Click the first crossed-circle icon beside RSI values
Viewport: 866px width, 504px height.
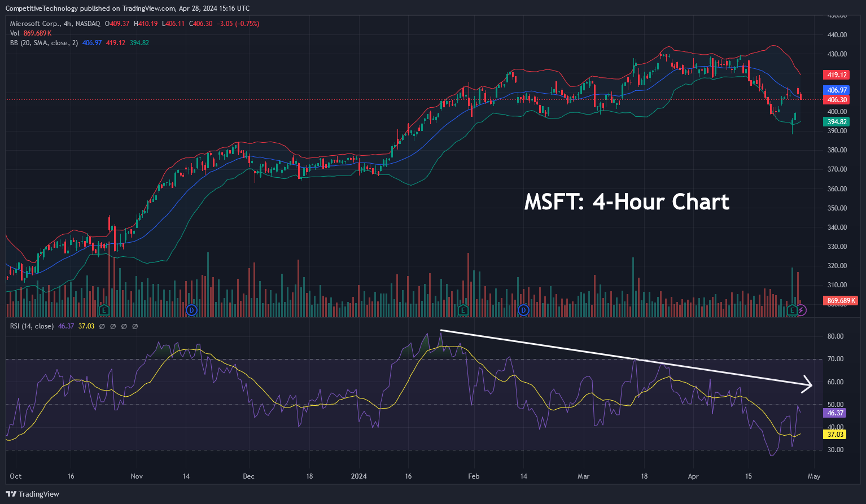(102, 326)
